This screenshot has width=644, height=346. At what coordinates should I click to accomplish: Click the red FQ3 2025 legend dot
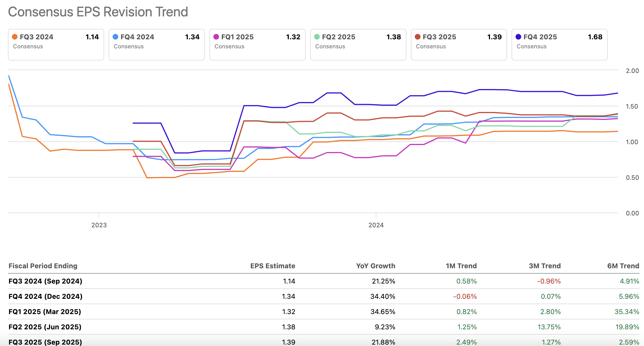point(418,37)
